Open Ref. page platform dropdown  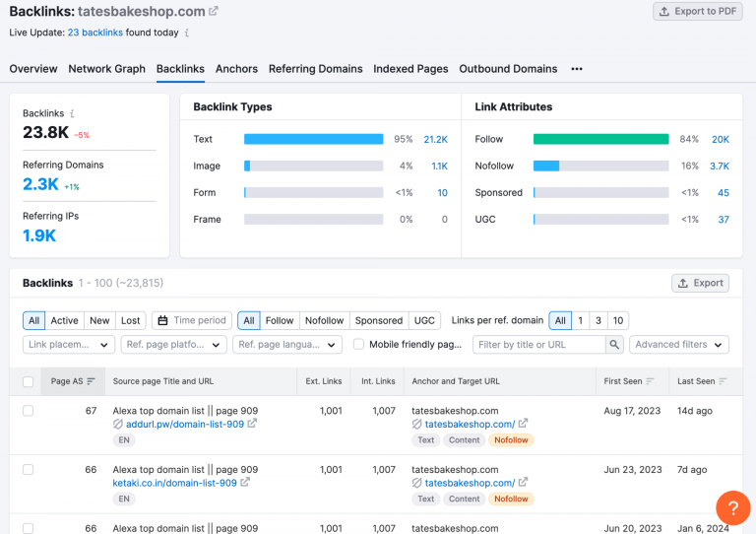click(173, 345)
